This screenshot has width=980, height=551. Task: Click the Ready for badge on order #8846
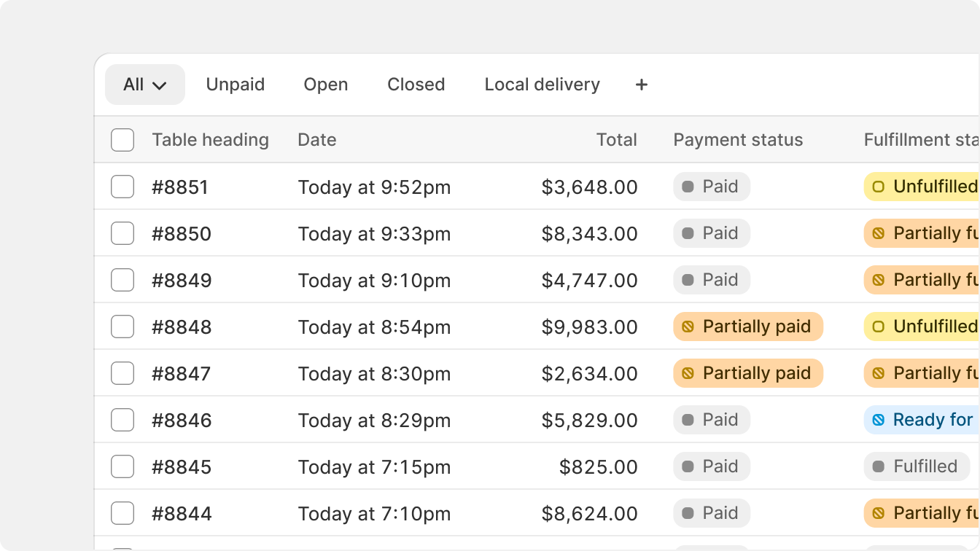click(922, 420)
